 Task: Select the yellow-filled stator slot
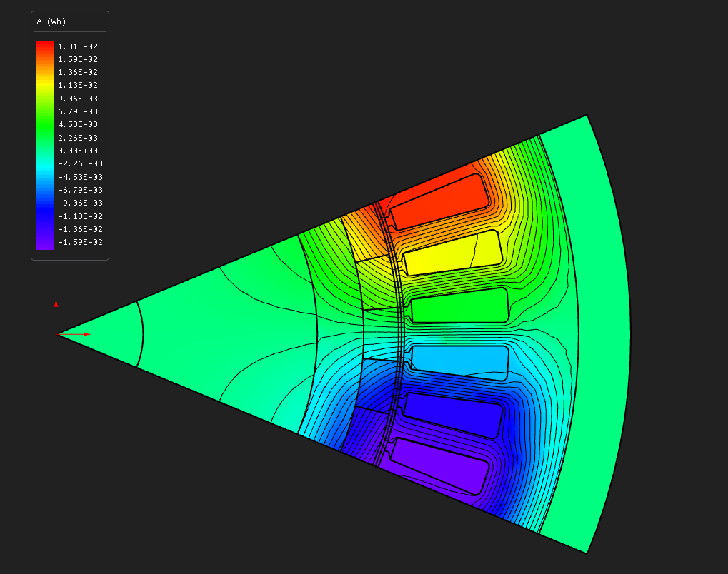[452, 253]
